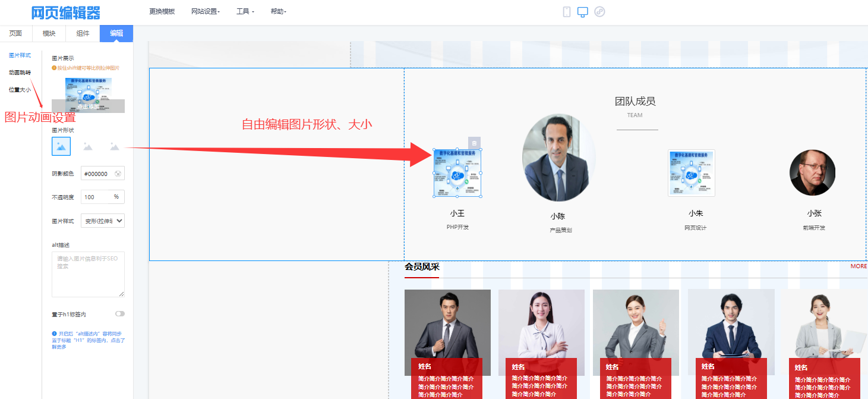Expand the 帮助 menu

pos(278,12)
